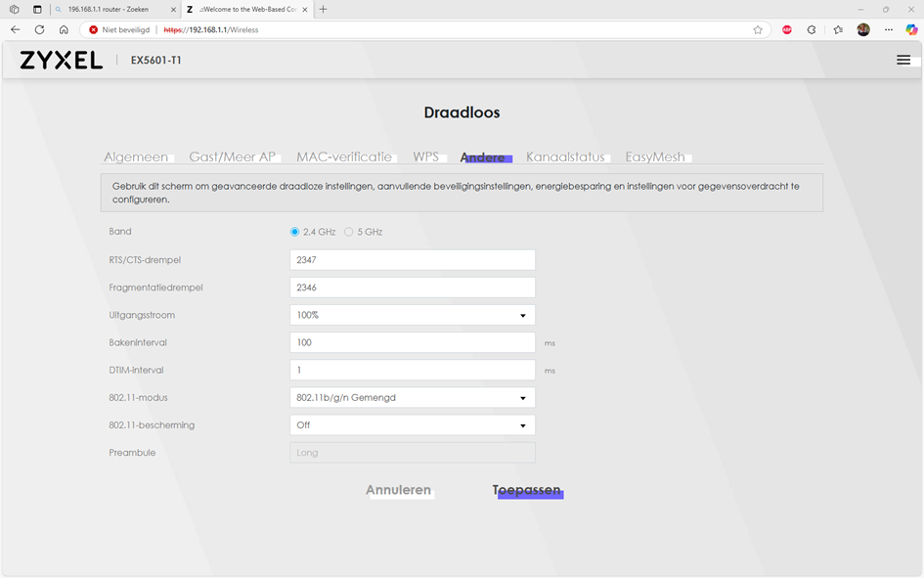Select the 2.4 GHz band
The width and height of the screenshot is (924, 578).
pos(294,232)
